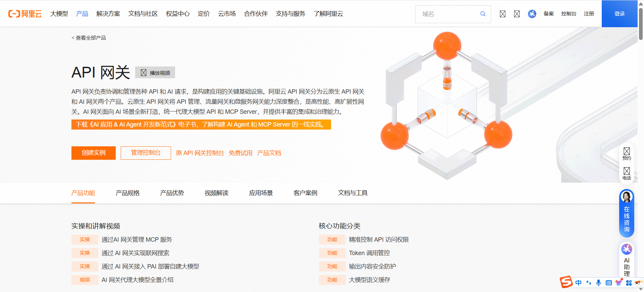Image resolution: width=644 pixels, height=292 pixels.
Task: Open the 产品文档 link
Action: [269, 153]
